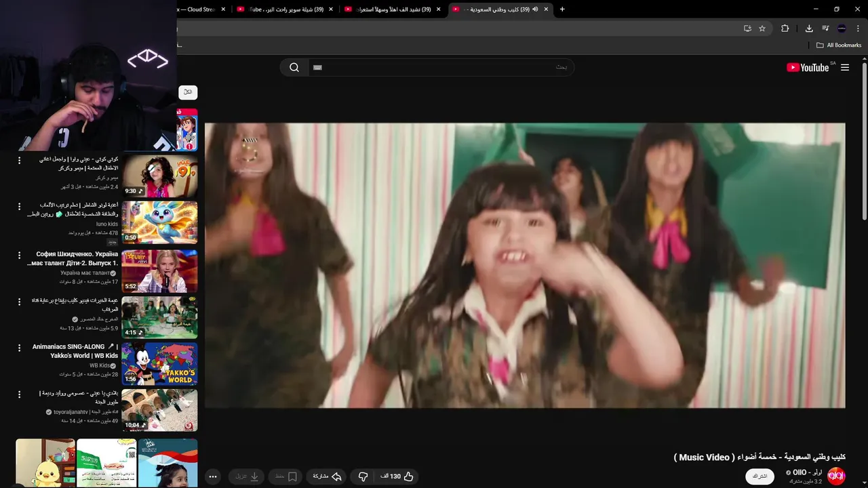This screenshot has height=488, width=868.
Task: Click the YouTube search magnifier button
Action: tap(294, 67)
